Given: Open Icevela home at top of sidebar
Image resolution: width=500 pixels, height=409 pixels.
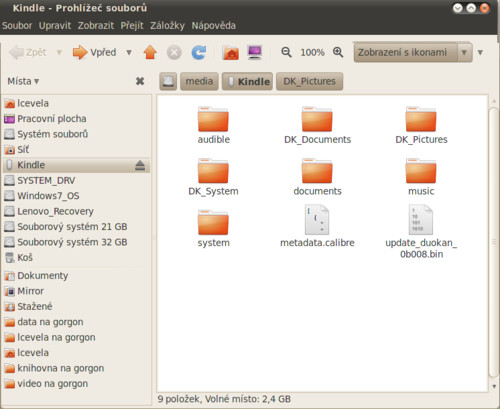Looking at the screenshot, I should click(x=77, y=103).
